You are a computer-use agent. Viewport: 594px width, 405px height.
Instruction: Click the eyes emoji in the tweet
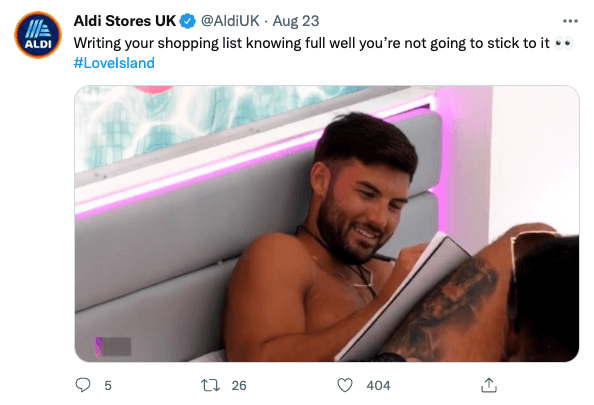[564, 44]
